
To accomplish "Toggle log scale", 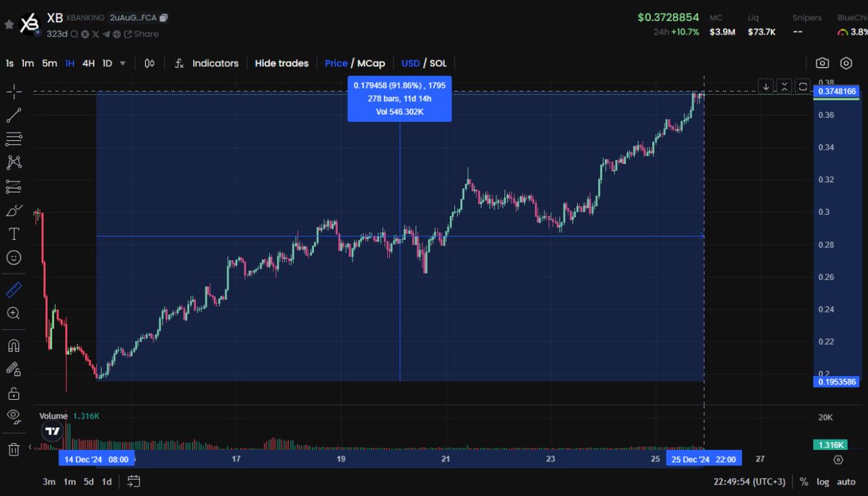I will pyautogui.click(x=823, y=482).
